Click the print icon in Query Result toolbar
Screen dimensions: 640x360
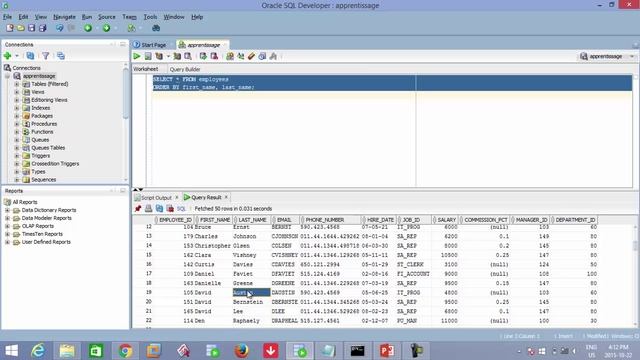pyautogui.click(x=149, y=209)
